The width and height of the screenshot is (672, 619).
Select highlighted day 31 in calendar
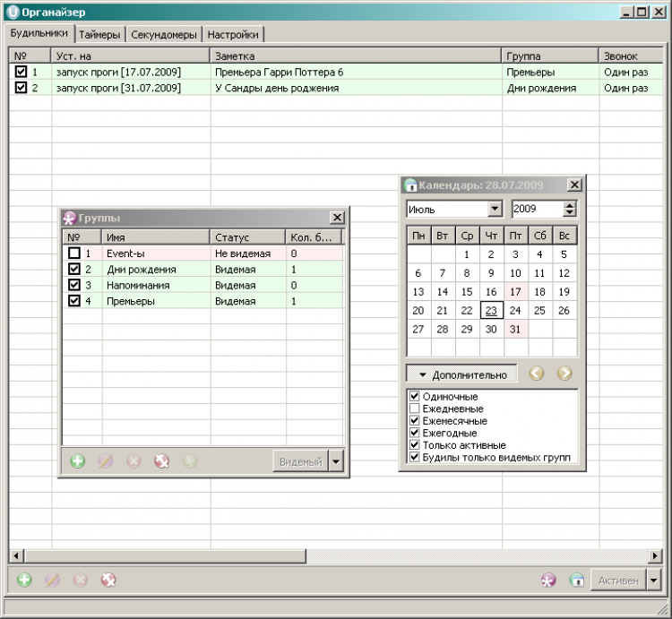515,329
